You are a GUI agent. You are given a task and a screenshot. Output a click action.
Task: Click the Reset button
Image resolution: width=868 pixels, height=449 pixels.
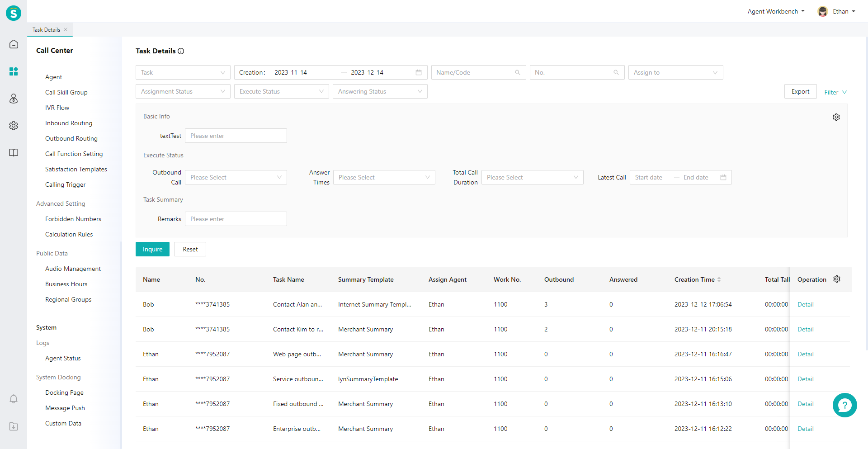(190, 249)
